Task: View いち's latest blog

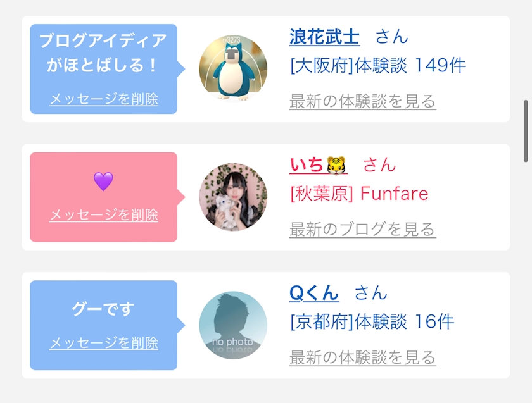Action: point(362,229)
